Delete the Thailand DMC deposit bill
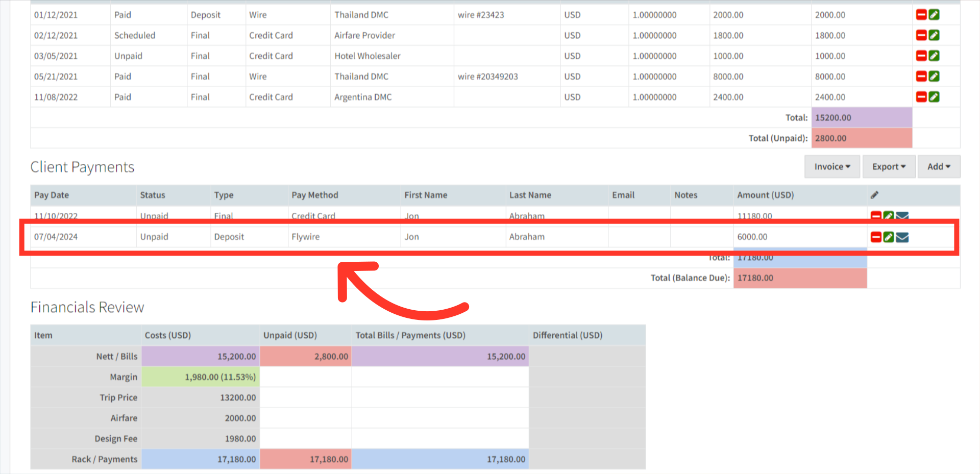This screenshot has height=474, width=980. pos(921,15)
